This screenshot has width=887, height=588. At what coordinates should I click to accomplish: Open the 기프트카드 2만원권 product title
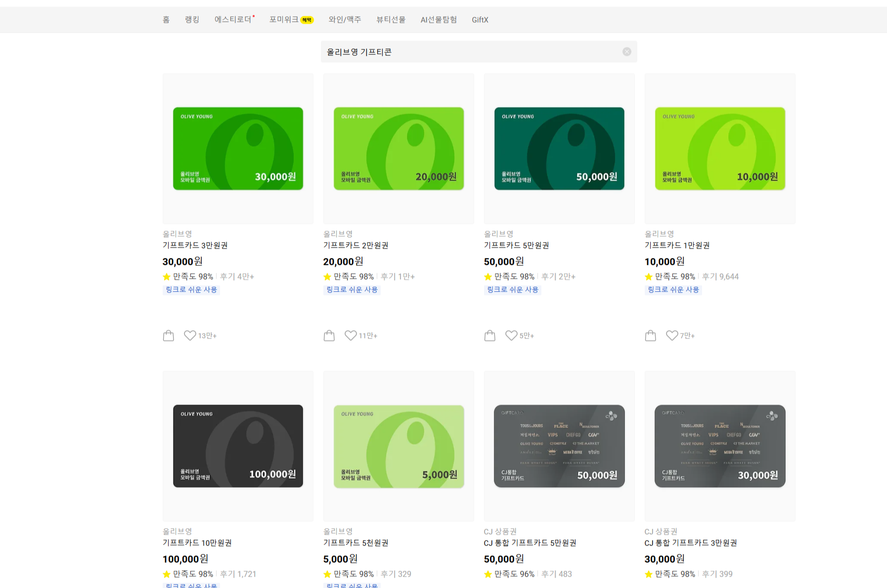[355, 246]
